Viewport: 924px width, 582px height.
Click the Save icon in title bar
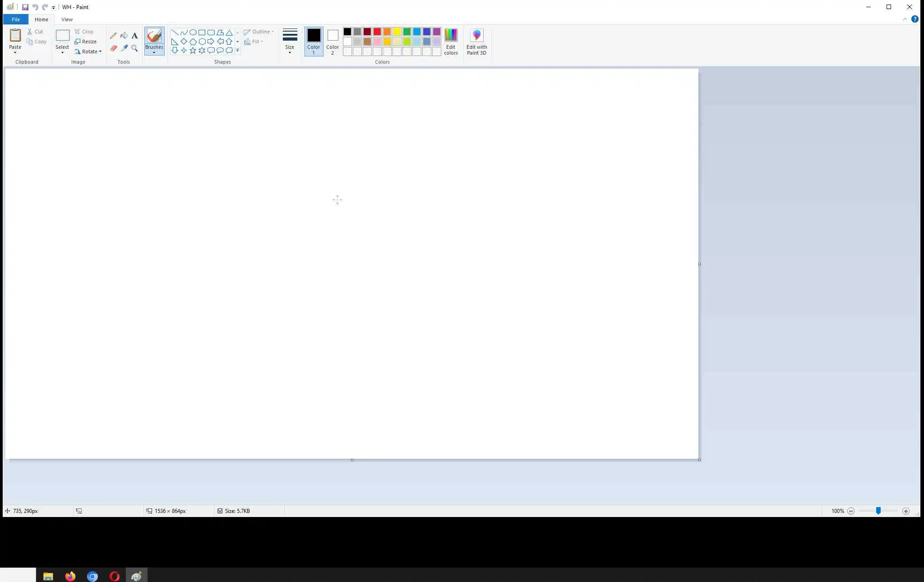pos(25,7)
